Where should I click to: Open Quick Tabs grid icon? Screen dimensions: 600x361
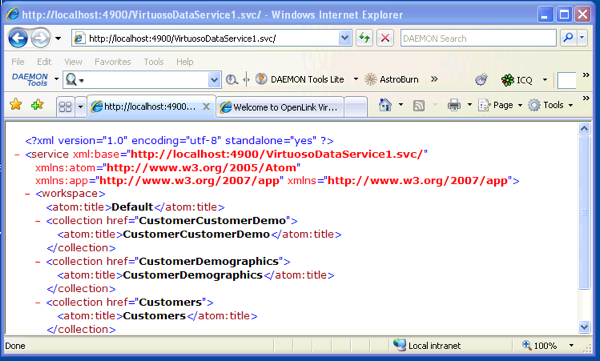65,106
